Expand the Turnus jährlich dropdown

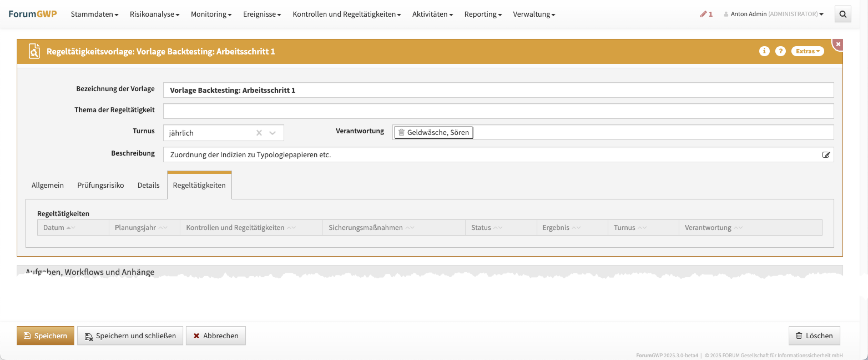tap(272, 132)
